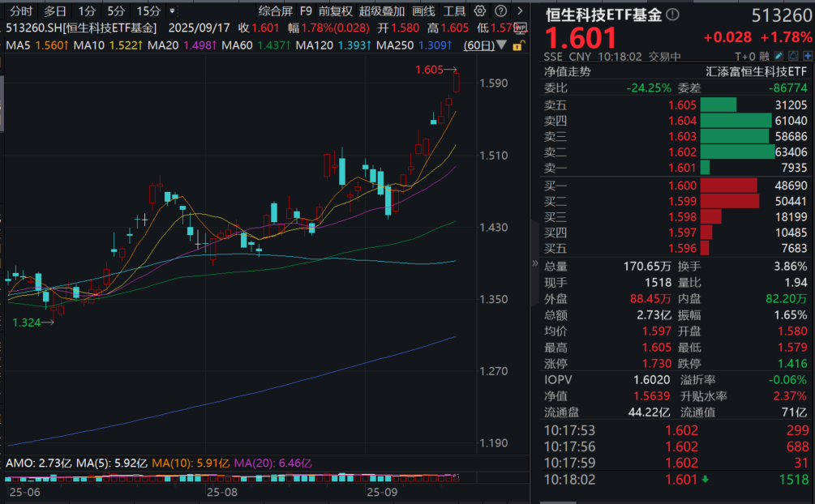The width and height of the screenshot is (815, 504).
Task: Select the 5分 period tab
Action: [x=116, y=11]
